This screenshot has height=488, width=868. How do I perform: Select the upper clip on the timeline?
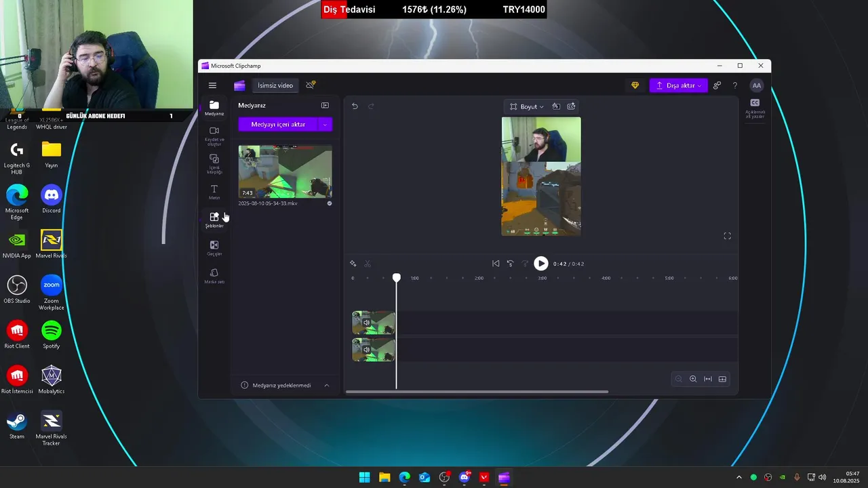(374, 323)
